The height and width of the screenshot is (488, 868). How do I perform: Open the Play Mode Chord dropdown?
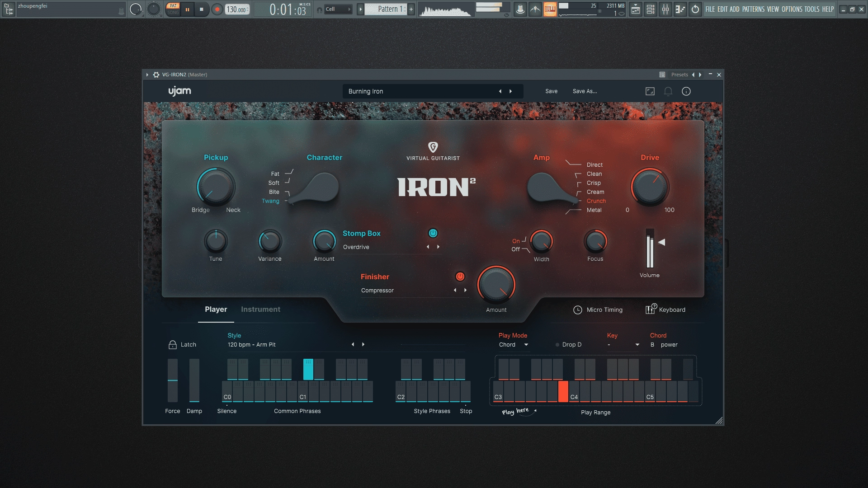click(514, 345)
